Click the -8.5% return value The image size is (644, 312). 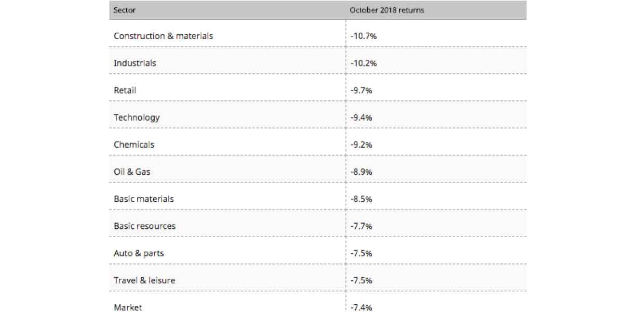[x=361, y=199]
